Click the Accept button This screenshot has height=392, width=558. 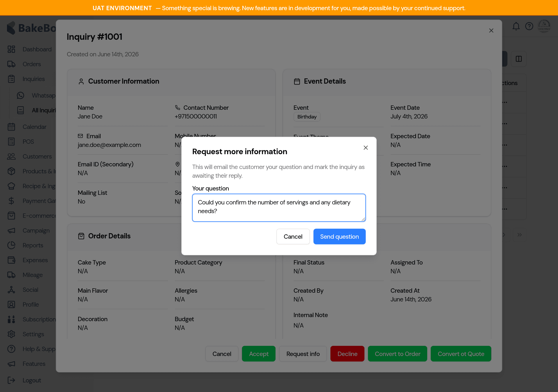pos(259,354)
